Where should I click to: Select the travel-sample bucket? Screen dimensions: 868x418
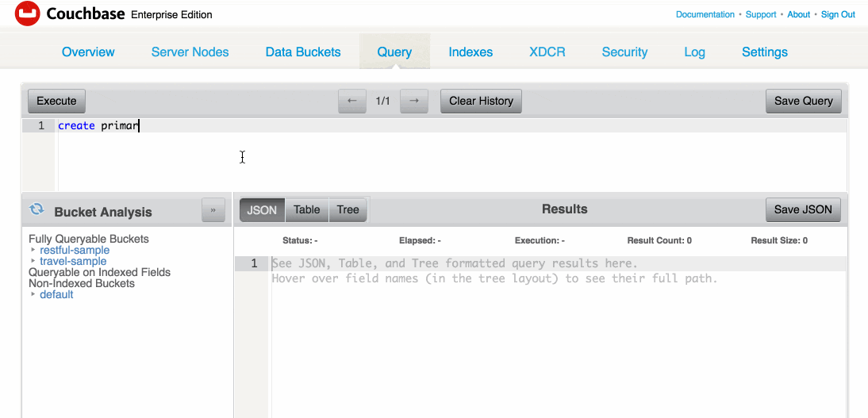click(x=73, y=261)
